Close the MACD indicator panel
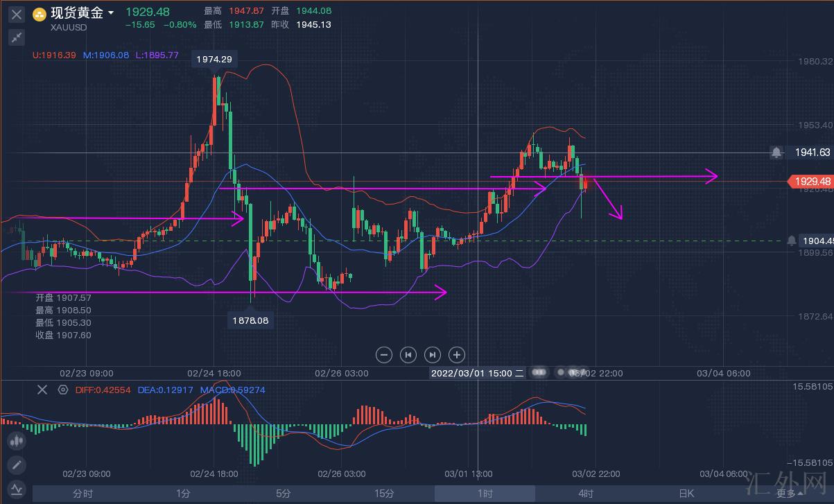This screenshot has height=504, width=834. 42,390
